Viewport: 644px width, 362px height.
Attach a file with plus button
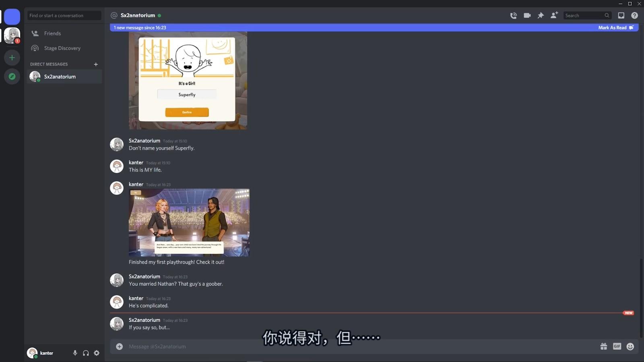(119, 346)
